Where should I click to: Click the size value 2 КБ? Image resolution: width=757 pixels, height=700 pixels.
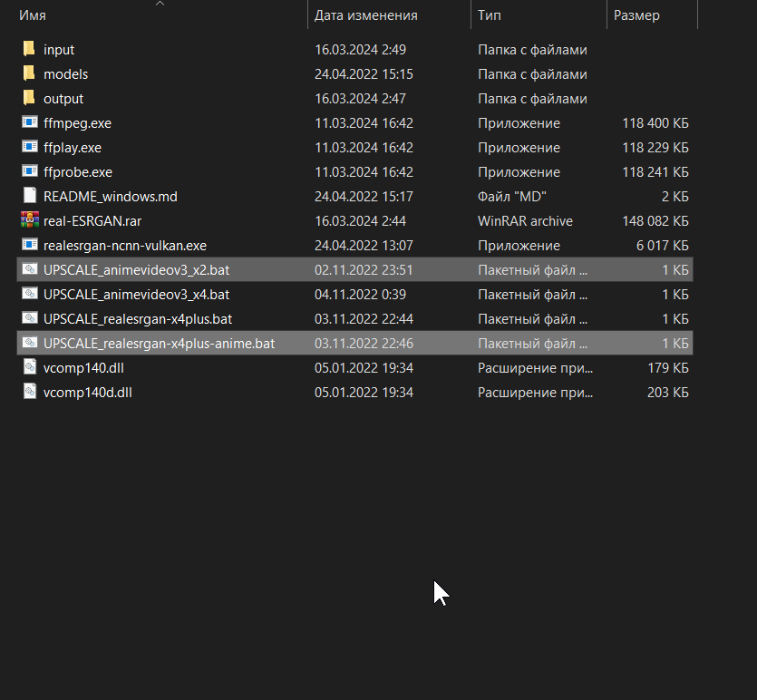(675, 197)
